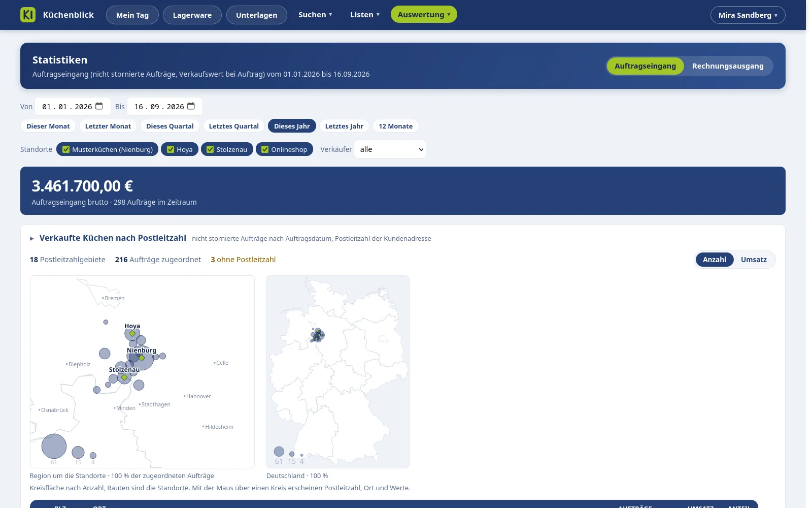Click the Hoya location diamond on the map
The image size is (812, 508).
point(132,334)
